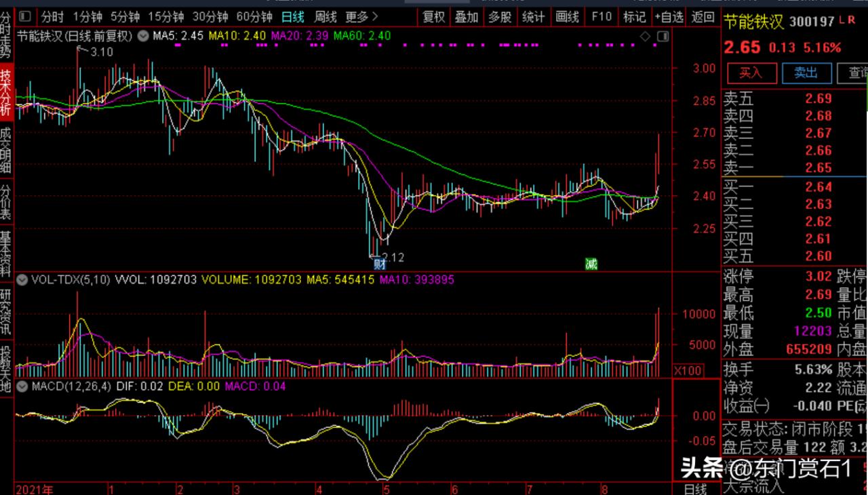Open the 分价表 sidebar tab
This screenshot has width=868, height=495.
(x=6, y=202)
